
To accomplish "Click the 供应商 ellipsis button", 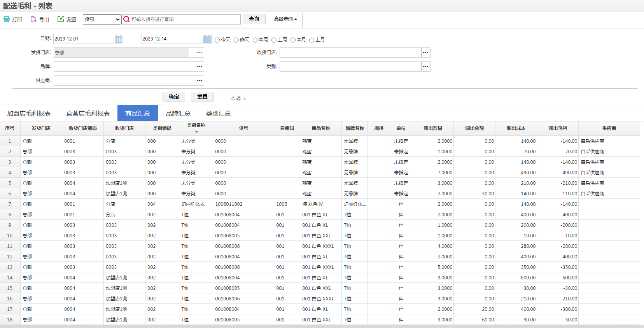I will (199, 81).
